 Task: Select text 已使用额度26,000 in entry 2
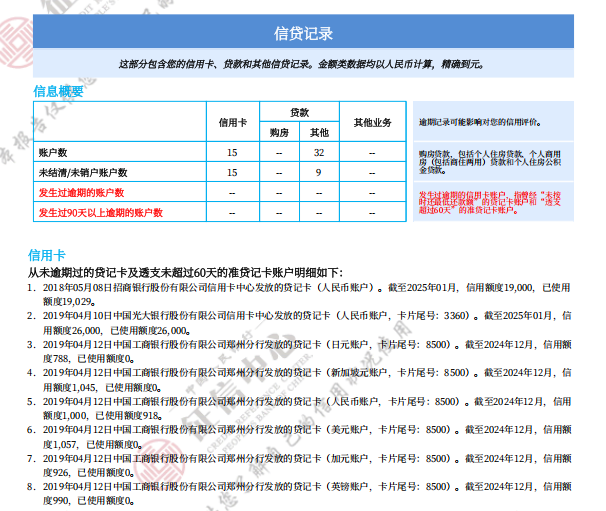point(149,330)
